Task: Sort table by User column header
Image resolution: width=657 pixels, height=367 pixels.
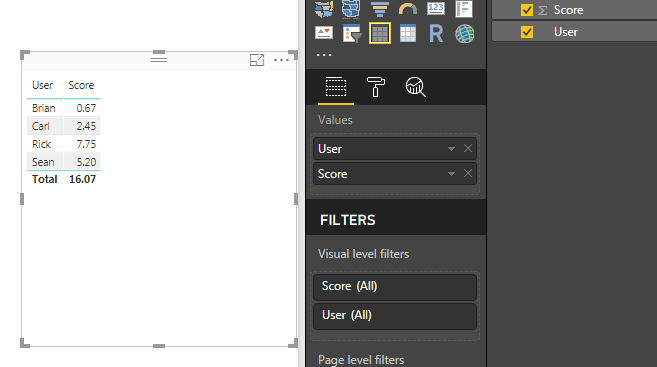Action: point(42,85)
